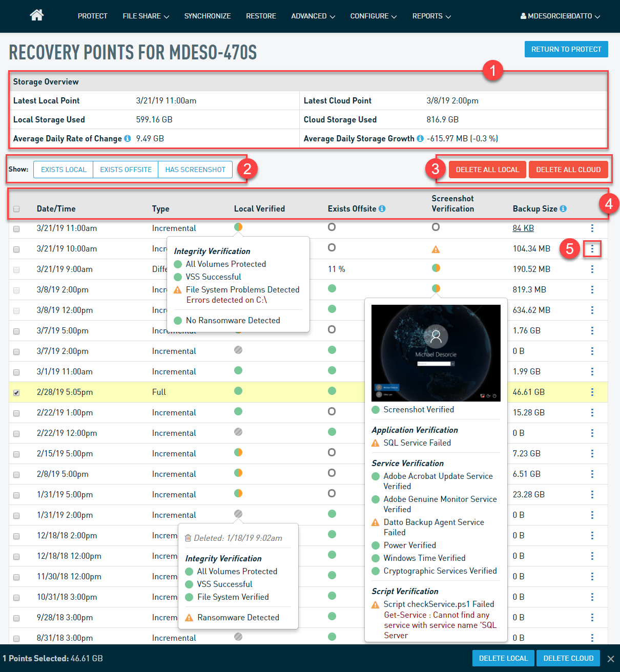This screenshot has width=620, height=672.
Task: Click the 11% offsite sync progress indicator
Action: click(x=336, y=268)
